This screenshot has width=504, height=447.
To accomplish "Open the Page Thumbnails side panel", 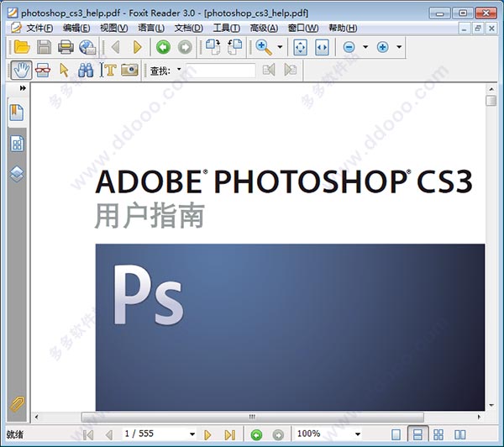I will click(x=17, y=144).
